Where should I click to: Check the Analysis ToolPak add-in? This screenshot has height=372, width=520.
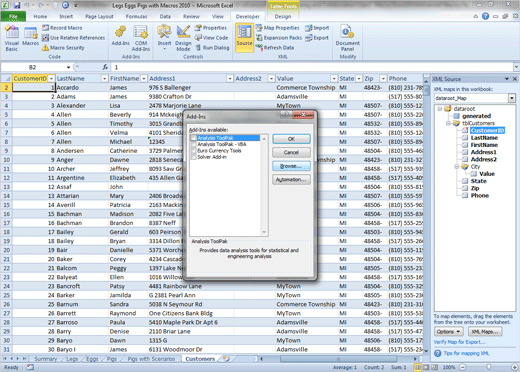[x=193, y=138]
